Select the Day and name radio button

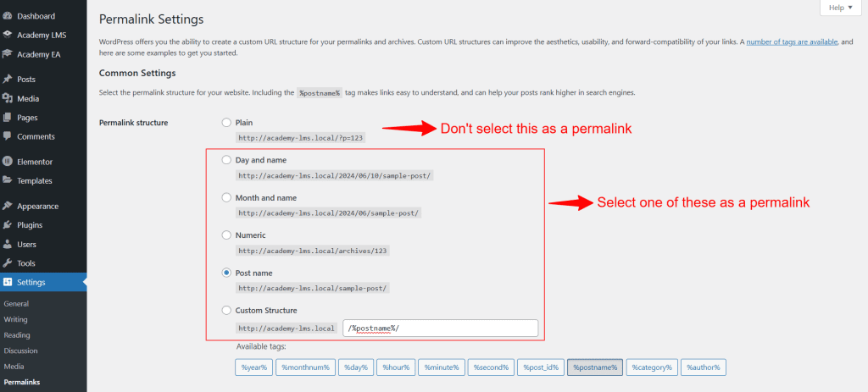click(225, 160)
